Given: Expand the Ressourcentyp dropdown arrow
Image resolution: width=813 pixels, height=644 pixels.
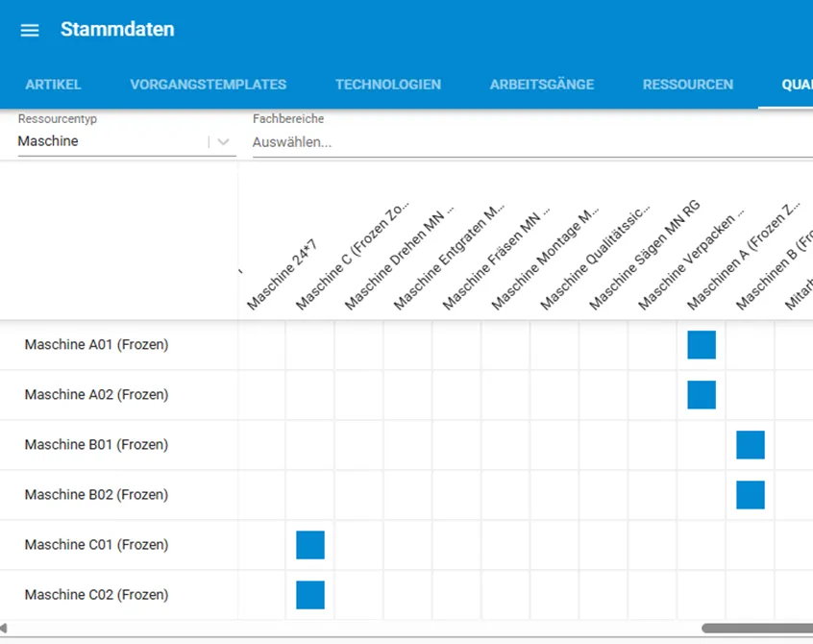Looking at the screenshot, I should [x=224, y=141].
